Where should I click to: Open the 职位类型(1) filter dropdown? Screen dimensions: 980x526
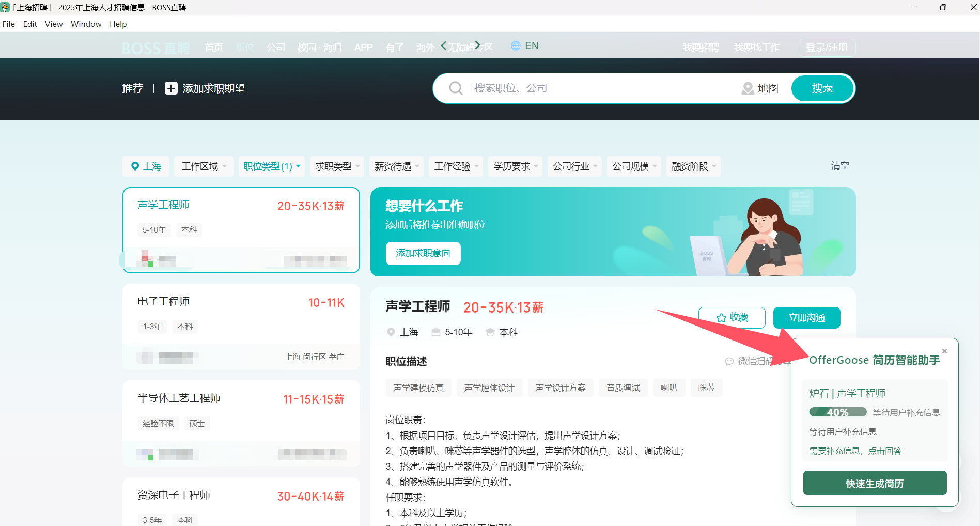(x=272, y=166)
